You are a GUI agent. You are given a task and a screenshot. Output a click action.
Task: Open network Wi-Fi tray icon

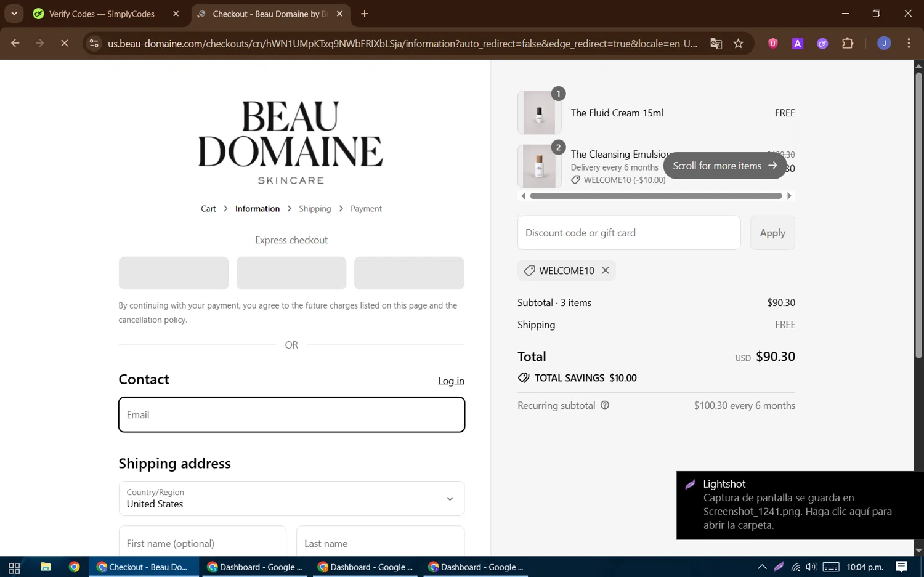click(x=795, y=567)
